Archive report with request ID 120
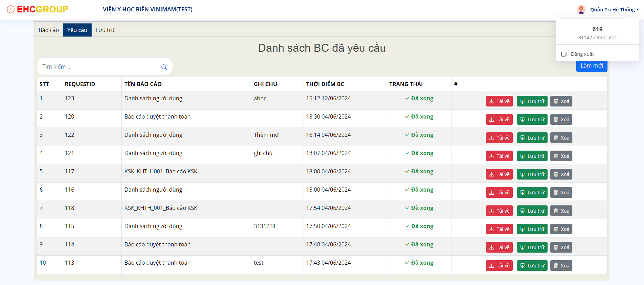 point(532,120)
